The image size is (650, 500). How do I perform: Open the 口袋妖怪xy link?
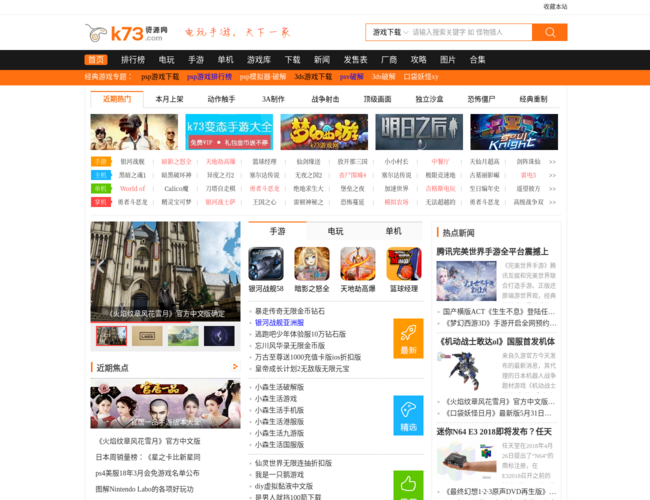click(x=421, y=77)
